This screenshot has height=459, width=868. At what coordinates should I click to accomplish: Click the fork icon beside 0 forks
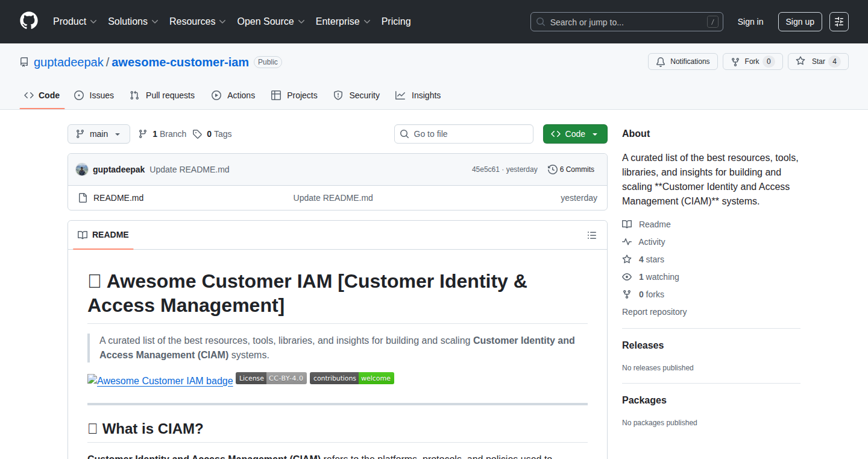(x=627, y=294)
